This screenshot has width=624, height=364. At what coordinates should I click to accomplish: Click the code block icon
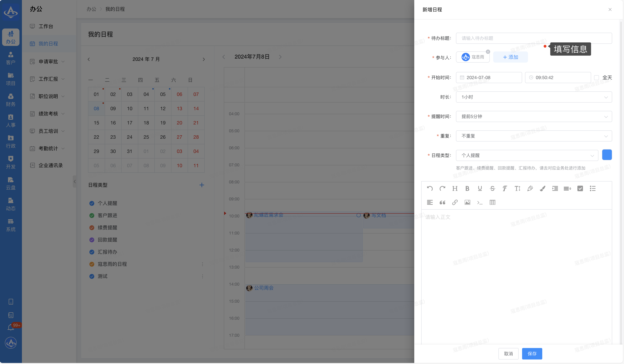480,202
